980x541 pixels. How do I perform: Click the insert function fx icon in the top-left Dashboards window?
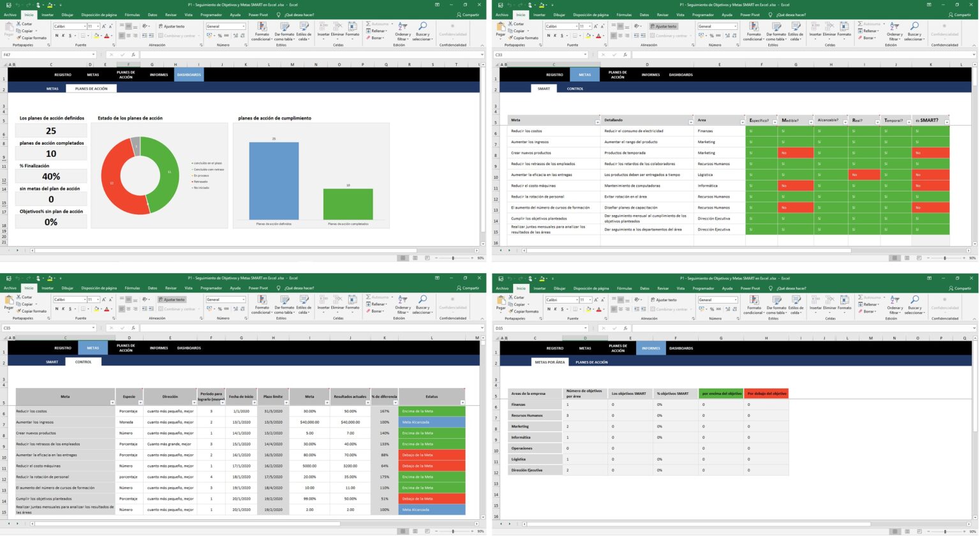pyautogui.click(x=133, y=55)
